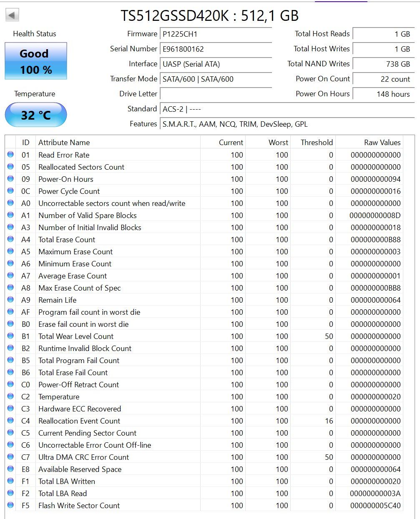
Task: Select the Threshold column header
Action: click(x=313, y=142)
